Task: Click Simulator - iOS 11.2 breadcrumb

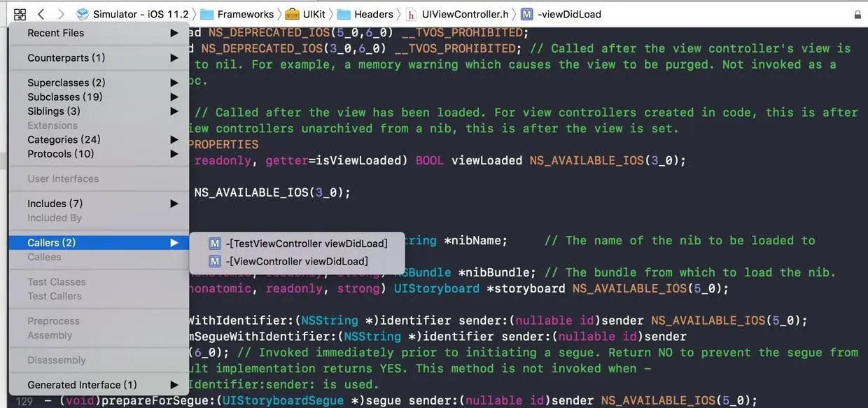Action: tap(141, 14)
